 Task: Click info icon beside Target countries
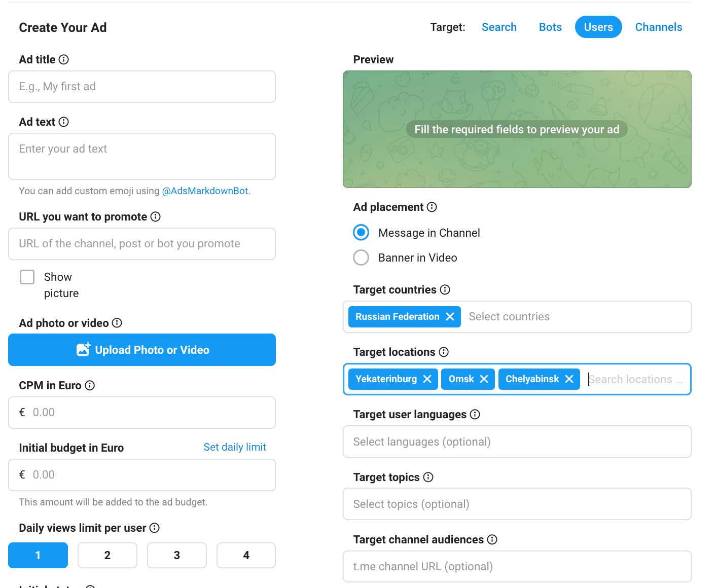pyautogui.click(x=445, y=290)
